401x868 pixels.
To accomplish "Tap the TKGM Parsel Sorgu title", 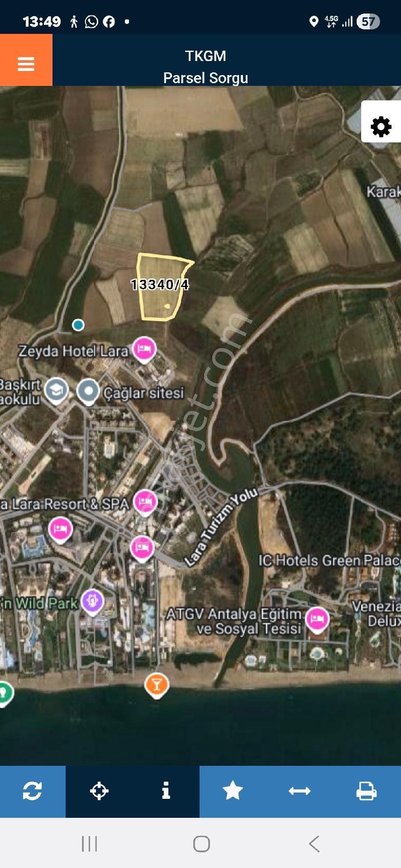I will pyautogui.click(x=205, y=66).
